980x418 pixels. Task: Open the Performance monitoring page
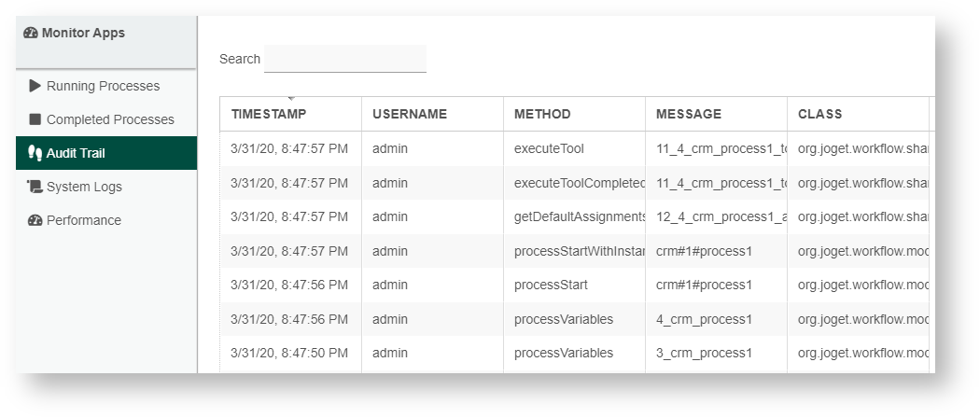84,220
